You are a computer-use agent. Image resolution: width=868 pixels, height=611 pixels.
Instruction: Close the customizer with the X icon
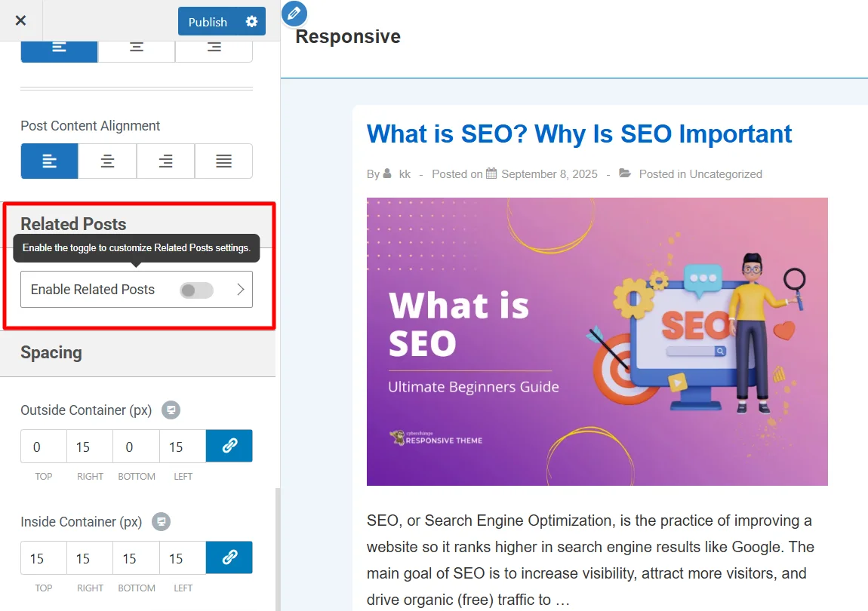point(20,20)
